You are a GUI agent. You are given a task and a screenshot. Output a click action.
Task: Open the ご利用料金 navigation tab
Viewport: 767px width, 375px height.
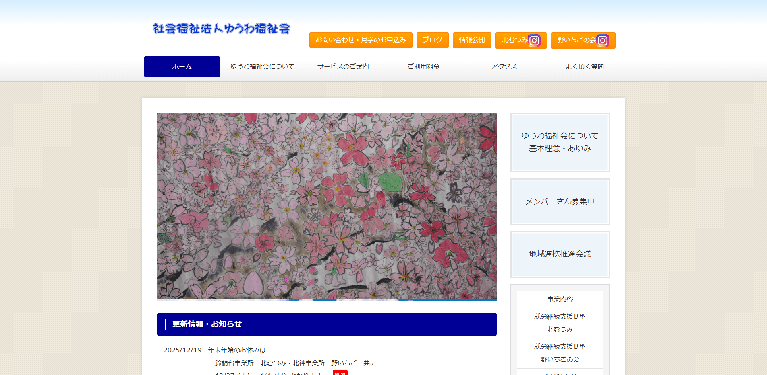point(423,66)
